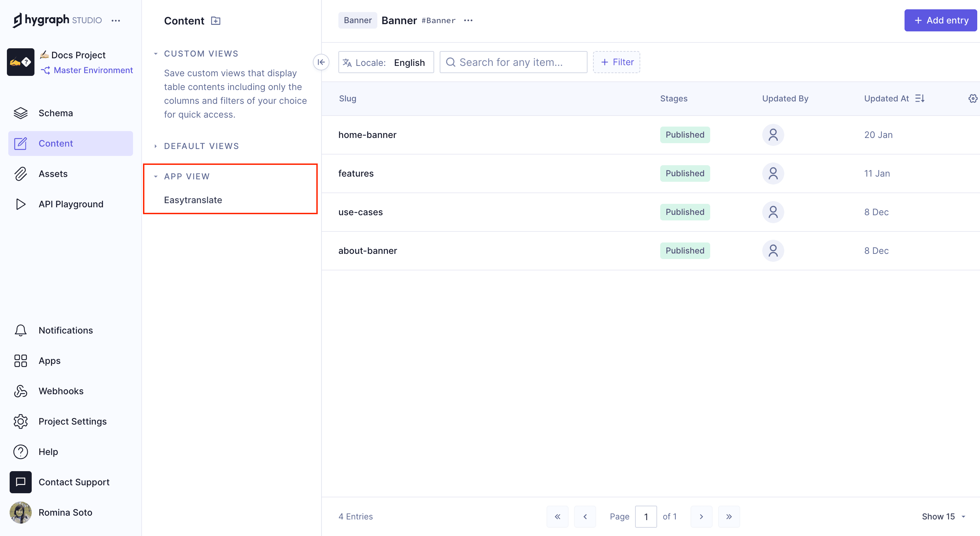Viewport: 980px width, 536px height.
Task: Open the table column settings gear
Action: pyautogui.click(x=973, y=98)
